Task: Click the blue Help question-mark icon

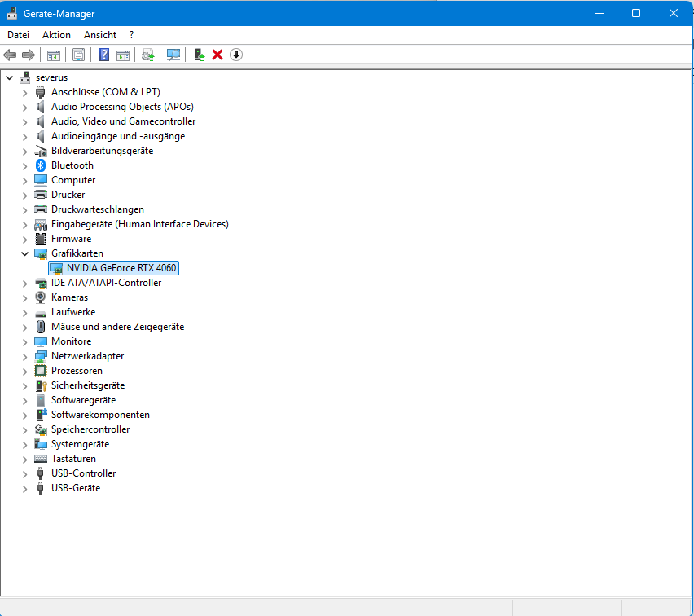Action: tap(103, 55)
